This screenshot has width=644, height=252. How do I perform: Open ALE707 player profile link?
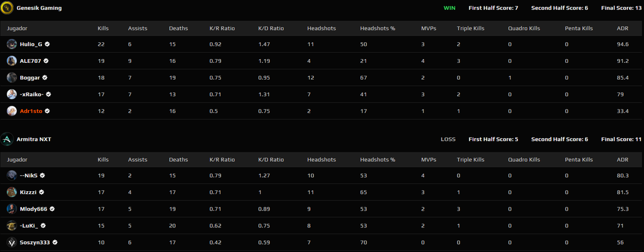[31, 61]
